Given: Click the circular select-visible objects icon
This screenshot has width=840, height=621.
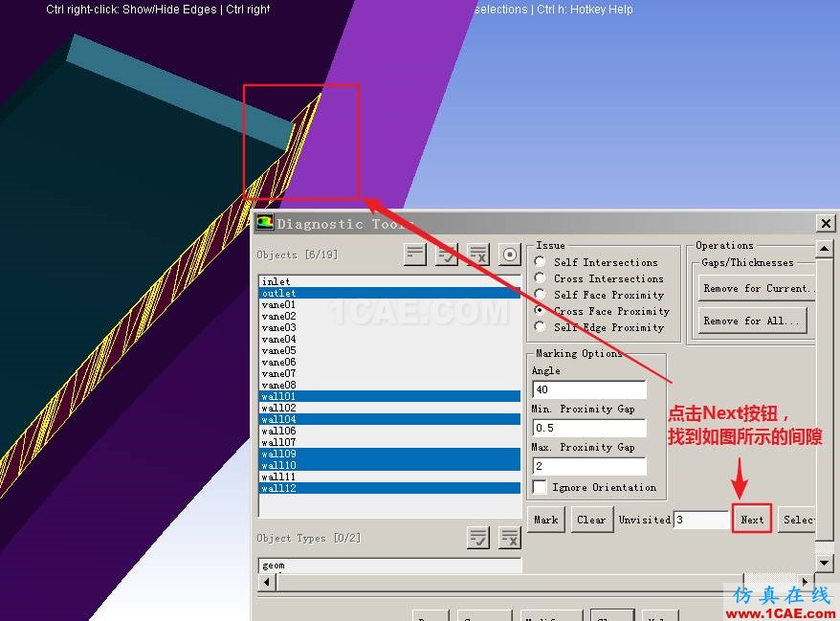Looking at the screenshot, I should point(510,254).
